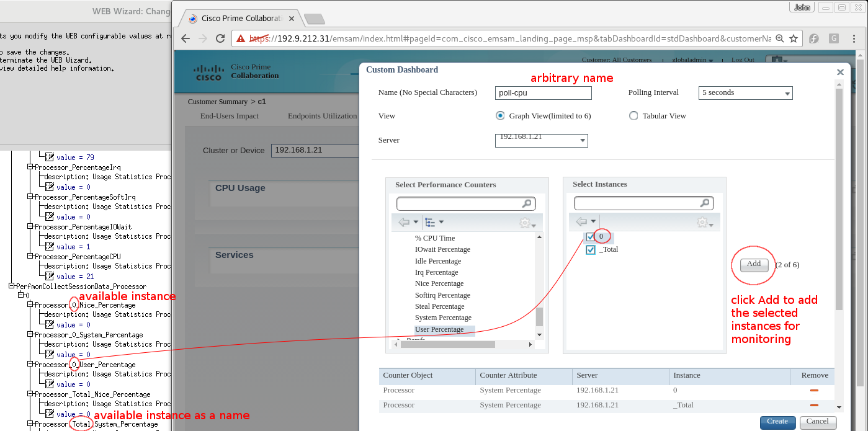Close the Cisco Prime Collaboration browser tab
Image resolution: width=868 pixels, height=431 pixels.
click(x=293, y=19)
